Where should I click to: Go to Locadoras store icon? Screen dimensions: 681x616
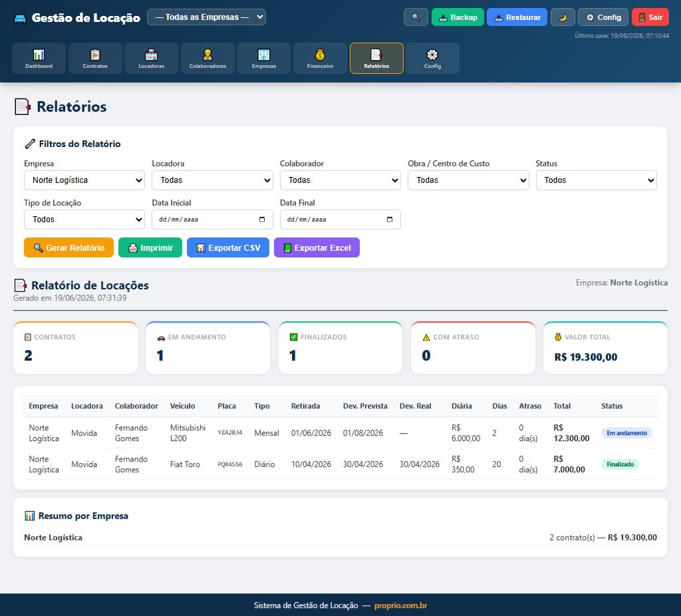(151, 59)
